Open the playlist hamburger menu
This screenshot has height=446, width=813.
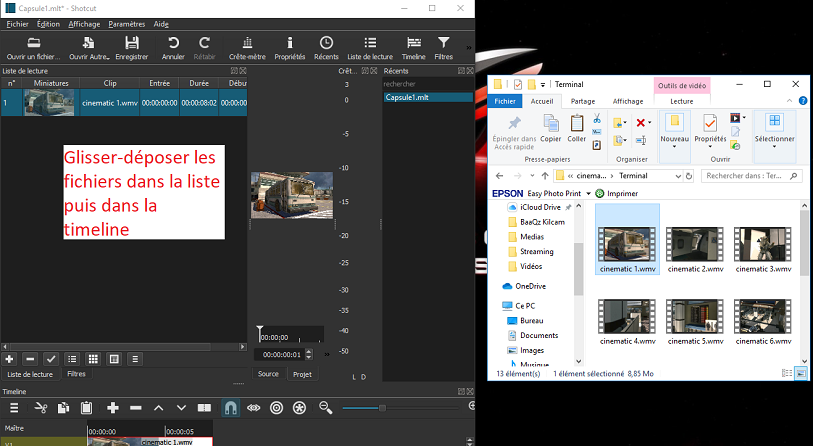click(x=135, y=359)
